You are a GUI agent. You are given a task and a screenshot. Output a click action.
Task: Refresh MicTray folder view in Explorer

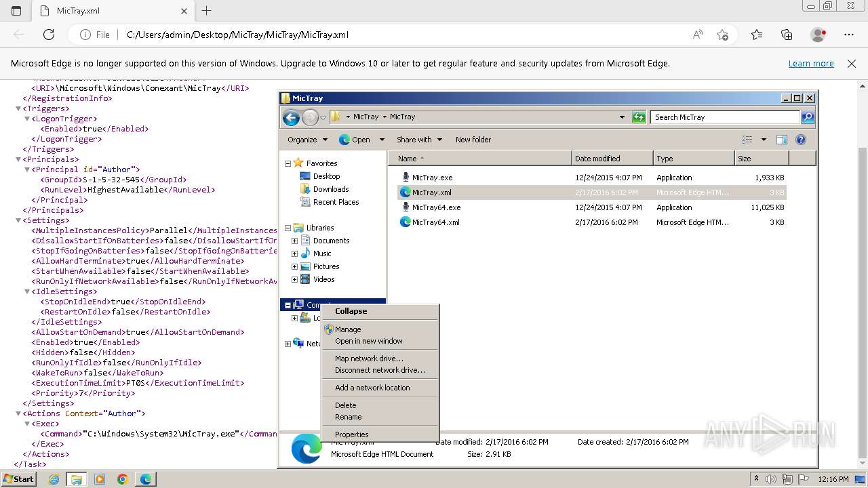click(x=639, y=117)
